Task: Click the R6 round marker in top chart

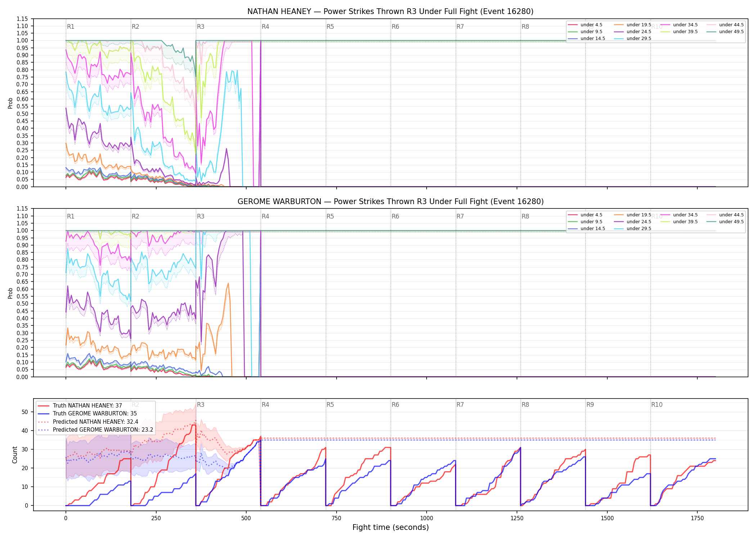Action: click(x=395, y=27)
